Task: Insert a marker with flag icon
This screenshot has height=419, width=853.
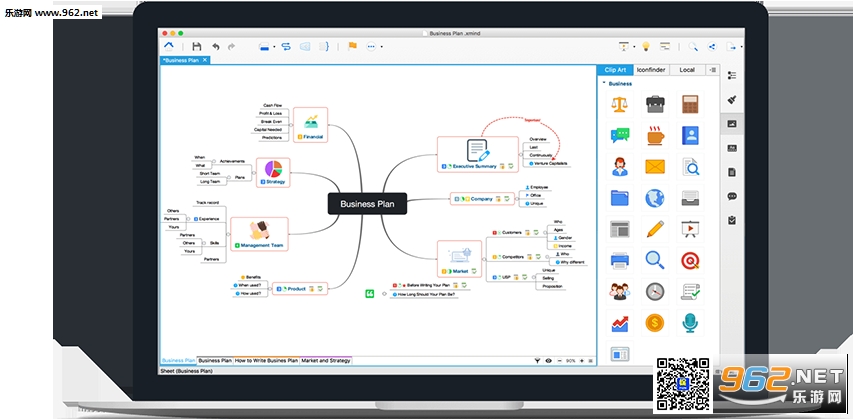Action: click(x=353, y=46)
